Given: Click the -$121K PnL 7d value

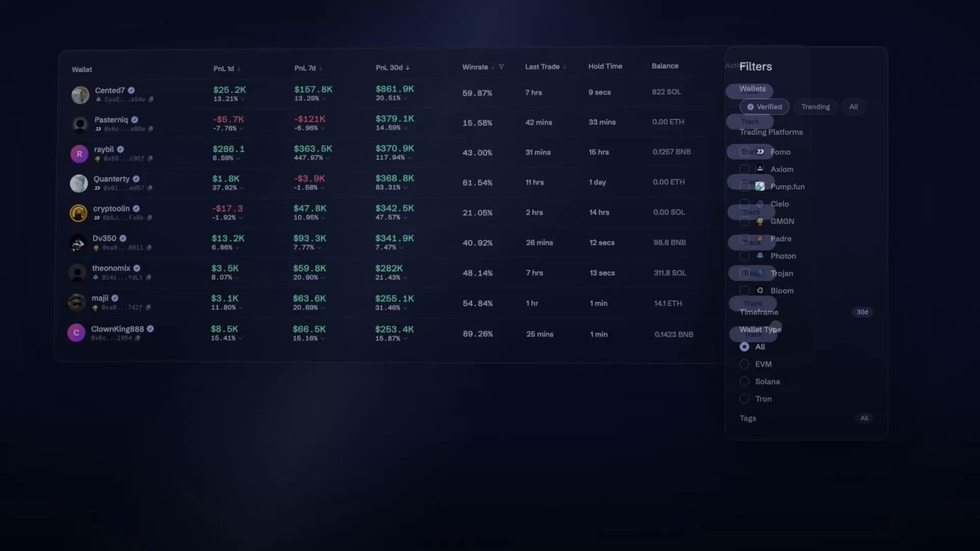Looking at the screenshot, I should point(310,119).
